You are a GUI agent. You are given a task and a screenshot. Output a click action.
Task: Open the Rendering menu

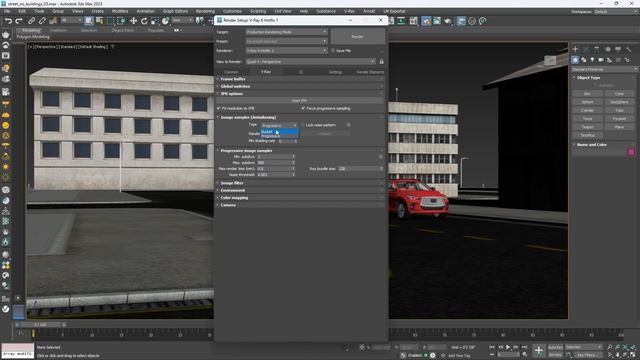click(x=205, y=11)
